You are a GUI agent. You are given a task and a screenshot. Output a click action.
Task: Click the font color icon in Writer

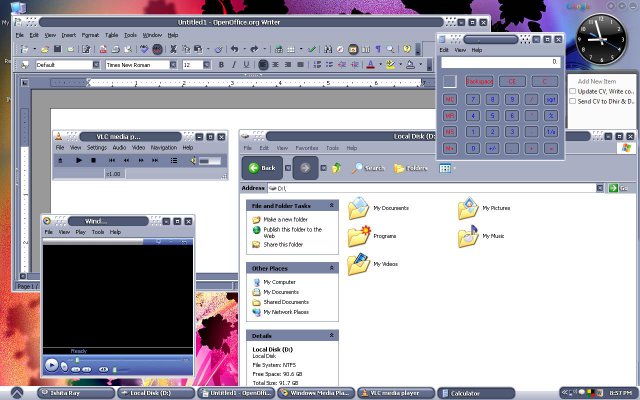pyautogui.click(x=371, y=64)
